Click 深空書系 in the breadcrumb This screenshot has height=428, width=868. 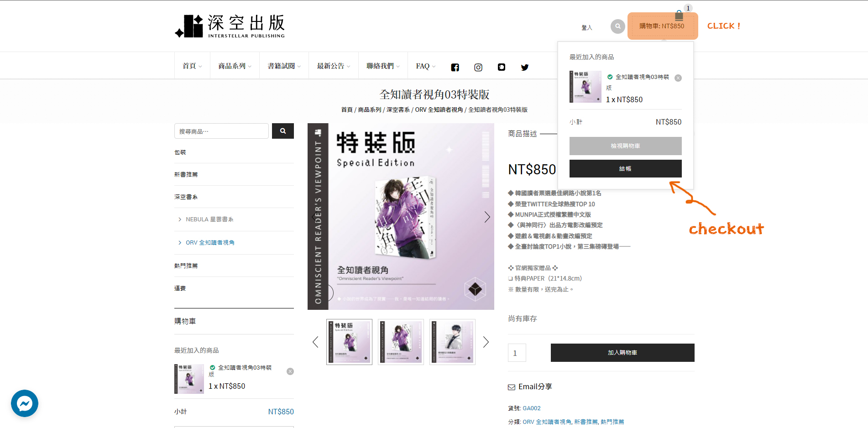pos(398,110)
